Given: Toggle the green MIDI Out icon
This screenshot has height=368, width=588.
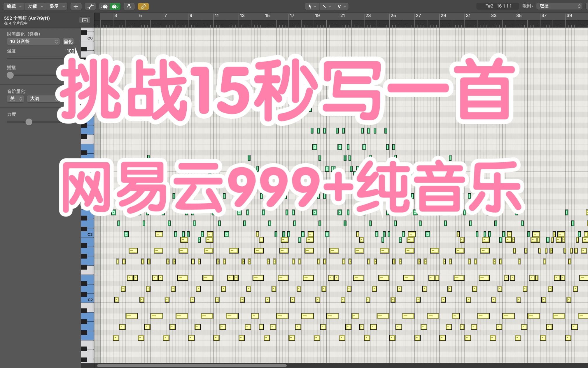Looking at the screenshot, I should pos(115,6).
